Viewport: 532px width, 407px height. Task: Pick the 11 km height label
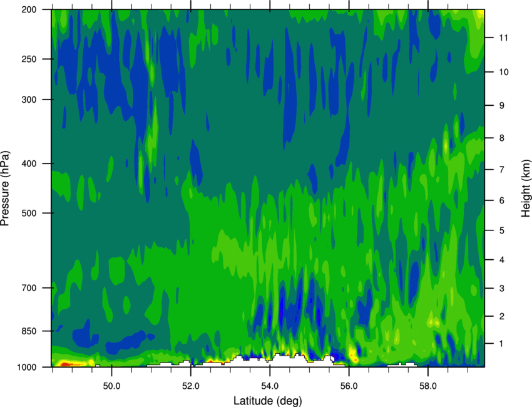pos(503,38)
